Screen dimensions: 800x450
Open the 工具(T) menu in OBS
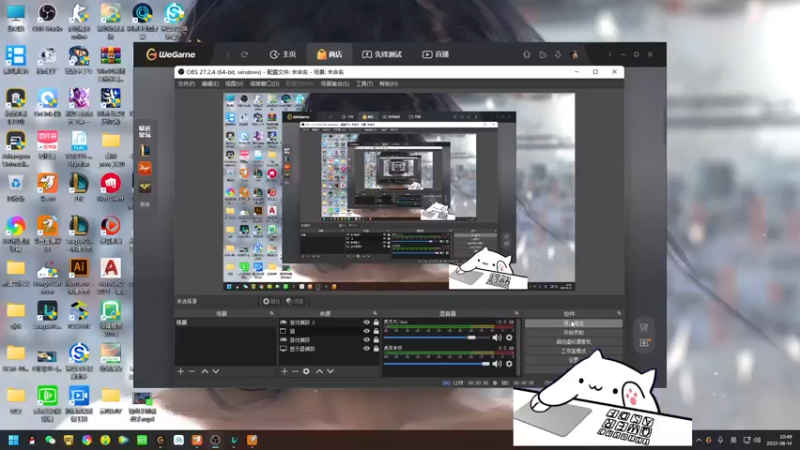coord(364,84)
